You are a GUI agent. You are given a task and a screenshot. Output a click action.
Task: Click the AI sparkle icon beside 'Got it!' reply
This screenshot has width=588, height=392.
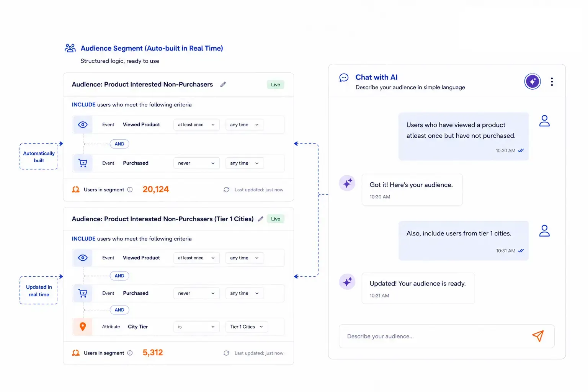tap(347, 183)
